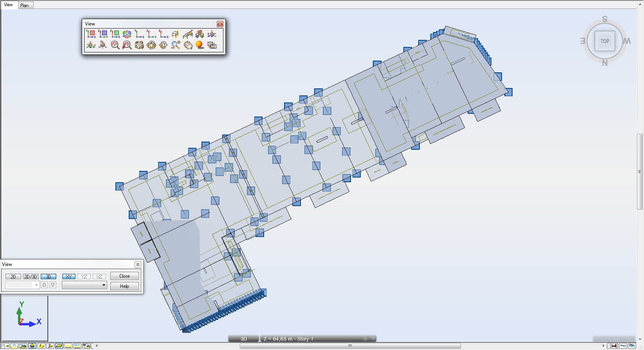Click the vertical scrollbar thumb
This screenshot has width=644, height=350.
tap(640, 172)
